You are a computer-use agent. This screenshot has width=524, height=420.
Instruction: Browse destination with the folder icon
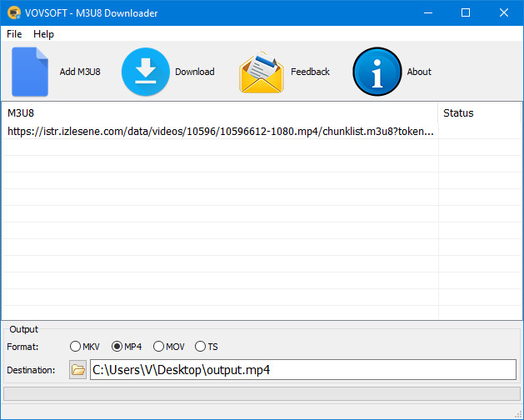77,369
